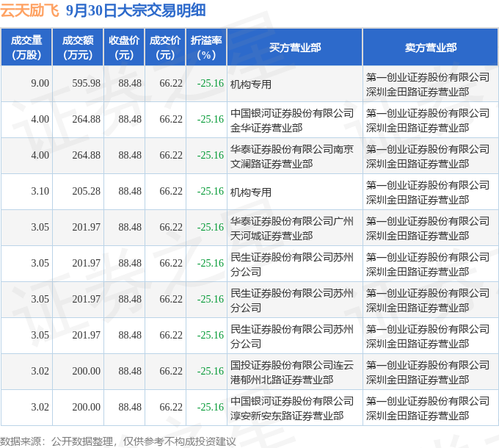The image size is (499, 448).
Task: Click buyer 华泰证券广州天河城证券营业部 cell
Action: point(292,228)
